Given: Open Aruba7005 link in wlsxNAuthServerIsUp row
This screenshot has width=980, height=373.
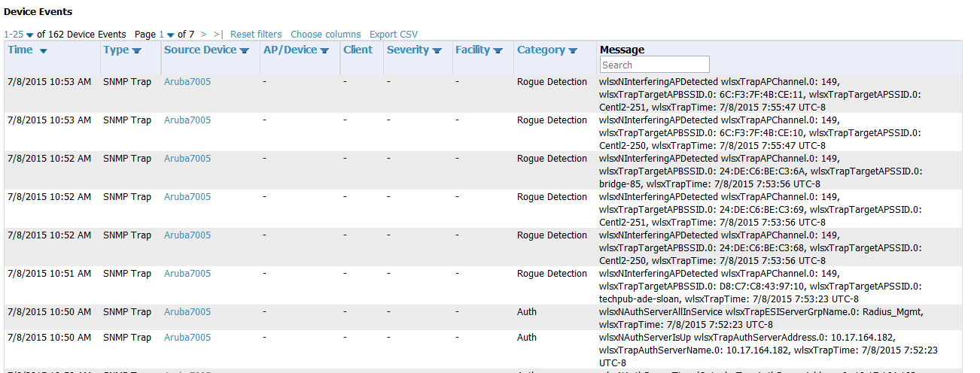Looking at the screenshot, I should tap(187, 338).
